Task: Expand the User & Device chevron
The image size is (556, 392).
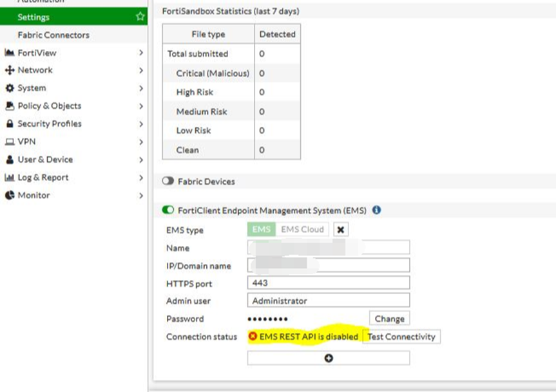Action: pyautogui.click(x=141, y=160)
